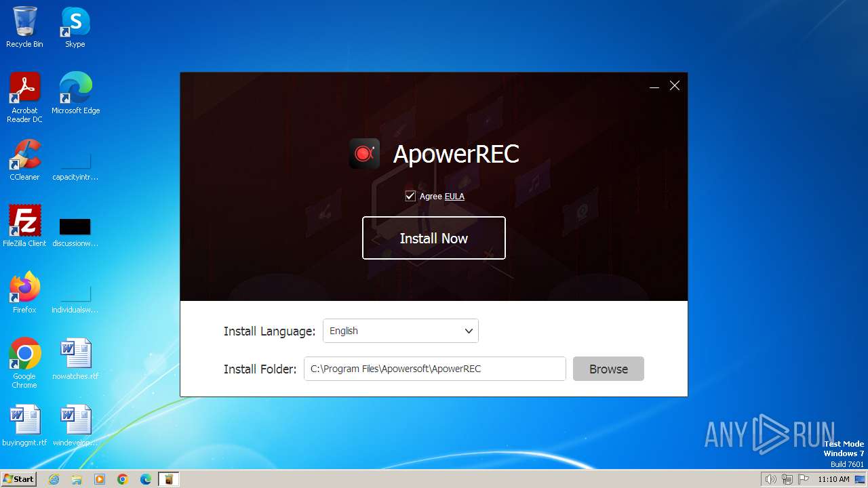Screen dimensions: 868x488
Task: Launch Chrome from the taskbar
Action: (123, 479)
